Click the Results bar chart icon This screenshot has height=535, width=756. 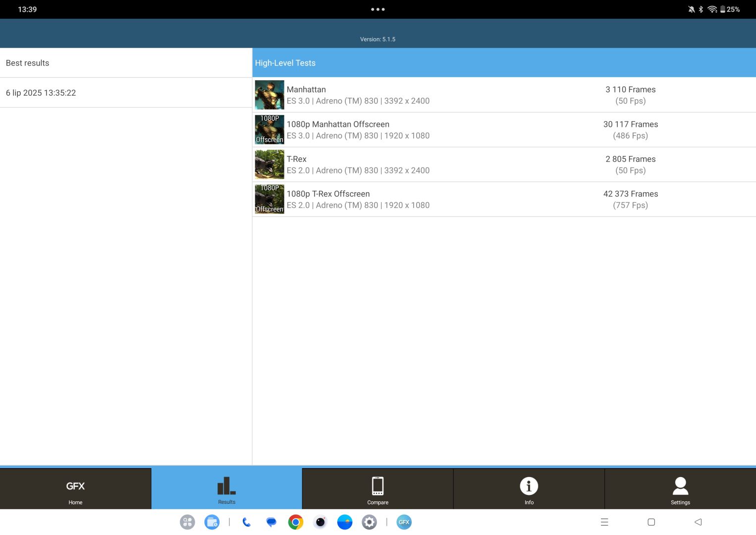(x=227, y=485)
